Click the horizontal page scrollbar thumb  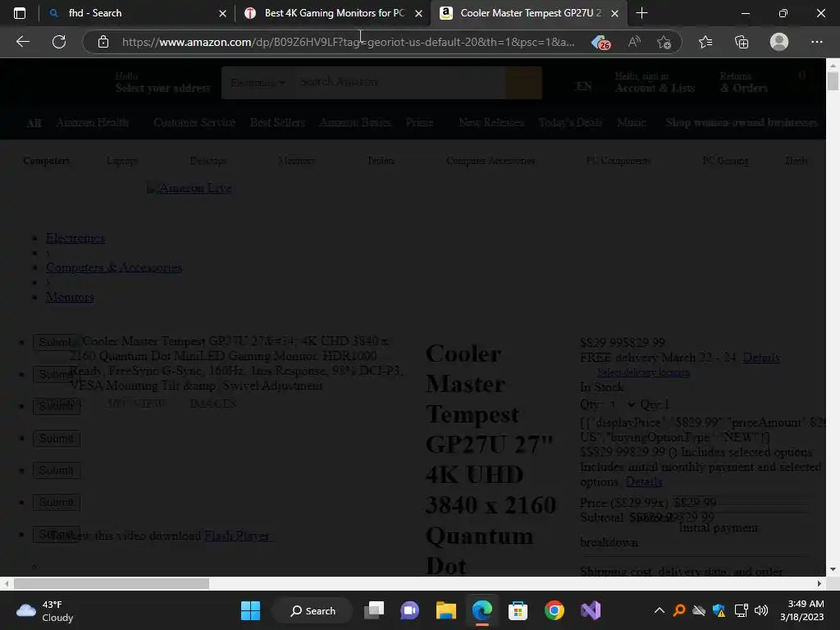[x=112, y=583]
